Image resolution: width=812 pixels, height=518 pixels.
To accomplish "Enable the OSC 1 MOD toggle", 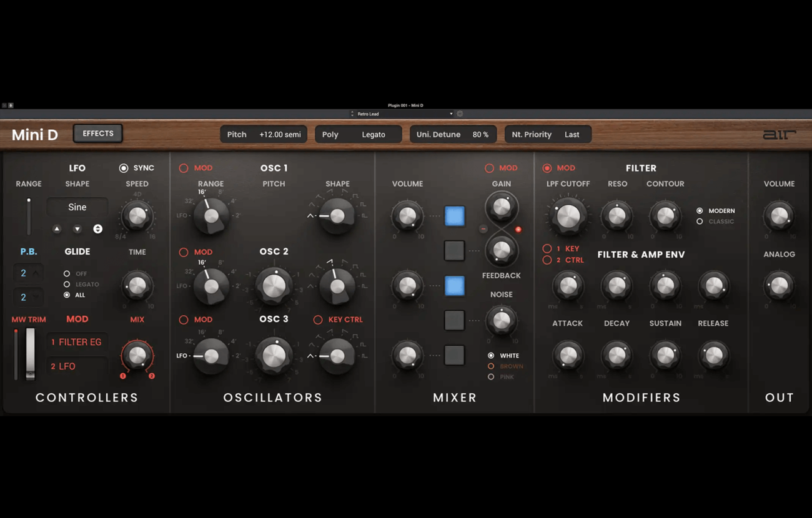I will coord(184,168).
